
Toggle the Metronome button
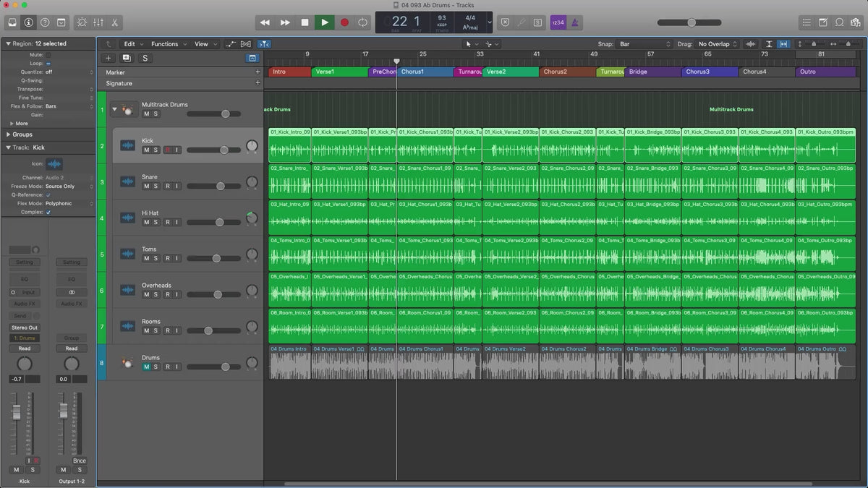pyautogui.click(x=574, y=22)
